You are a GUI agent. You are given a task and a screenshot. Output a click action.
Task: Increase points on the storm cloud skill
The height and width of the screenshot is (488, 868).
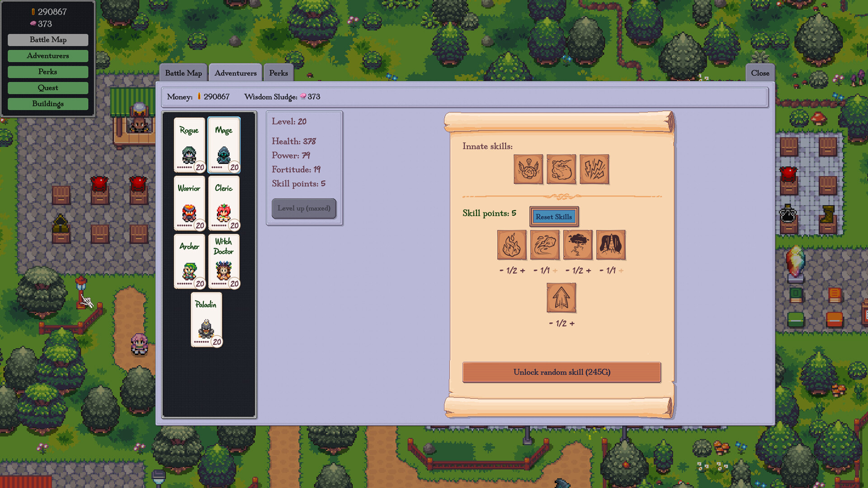588,271
